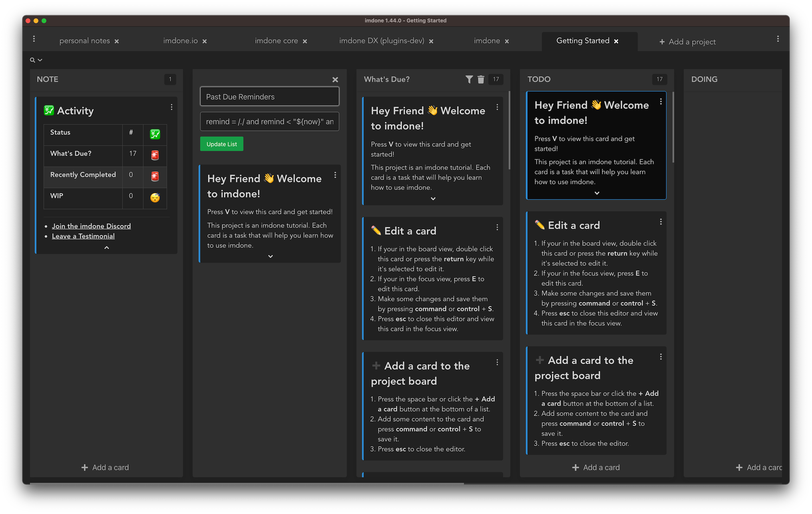
Task: Close the imdone project tab
Action: [507, 41]
